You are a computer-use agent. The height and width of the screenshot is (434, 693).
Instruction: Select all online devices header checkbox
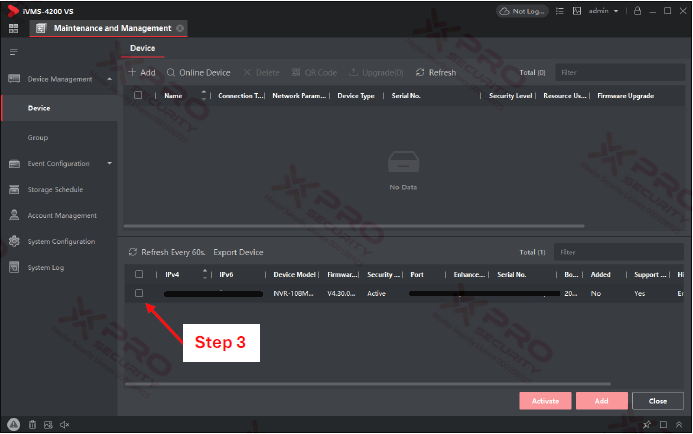(x=139, y=274)
